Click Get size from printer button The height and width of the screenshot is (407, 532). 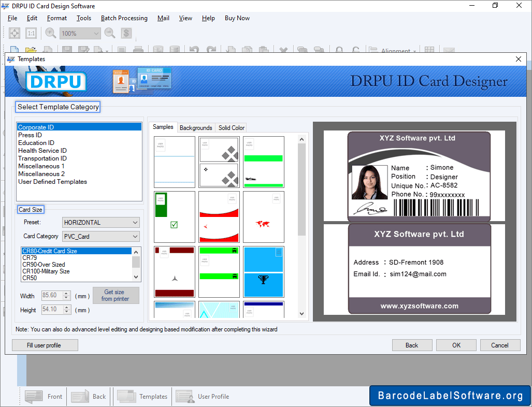coord(116,296)
